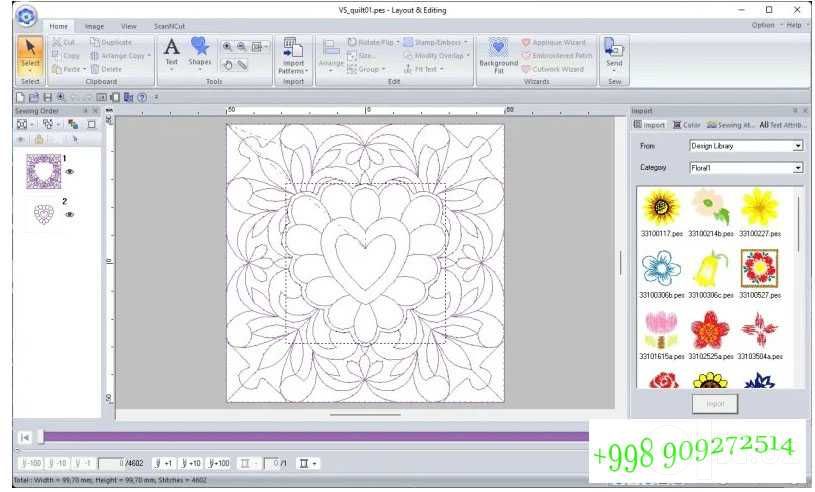Click the Send to machine icon

click(x=614, y=55)
